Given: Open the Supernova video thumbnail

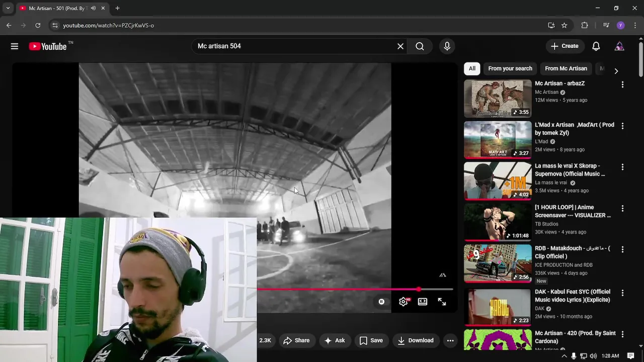Looking at the screenshot, I should click(498, 180).
